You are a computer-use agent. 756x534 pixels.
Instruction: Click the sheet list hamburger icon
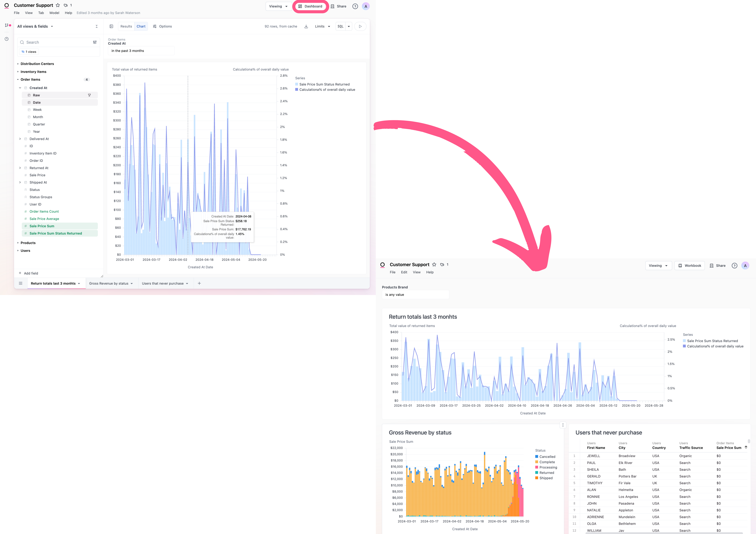pyautogui.click(x=20, y=283)
